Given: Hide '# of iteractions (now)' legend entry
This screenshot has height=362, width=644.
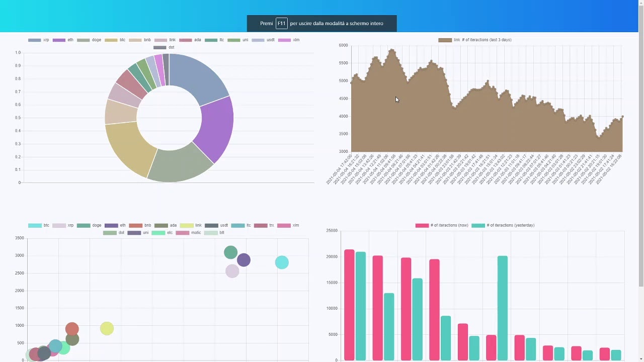Looking at the screenshot, I should pos(442,225).
